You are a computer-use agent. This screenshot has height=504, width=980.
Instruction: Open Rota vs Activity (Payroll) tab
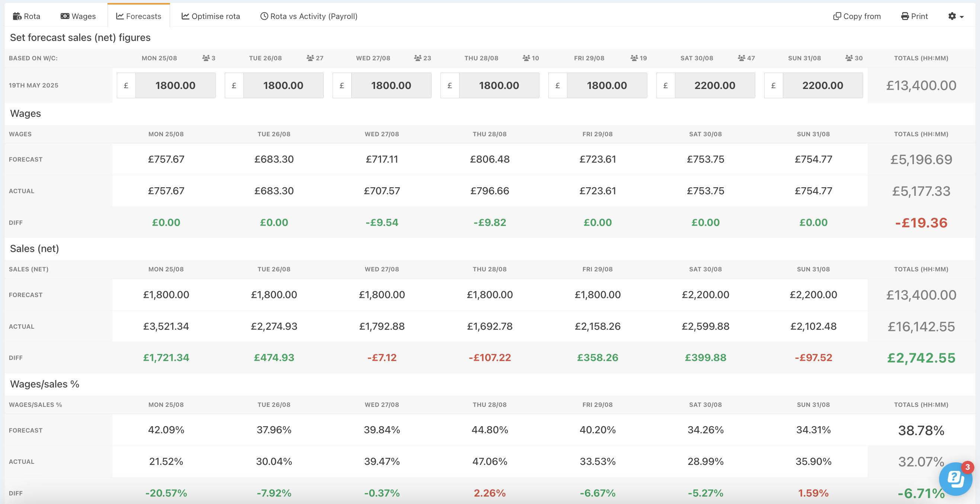pos(308,16)
